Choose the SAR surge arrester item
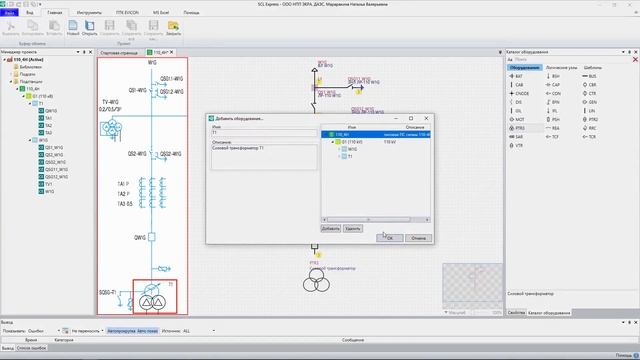This screenshot has height=360, width=640. tap(516, 137)
